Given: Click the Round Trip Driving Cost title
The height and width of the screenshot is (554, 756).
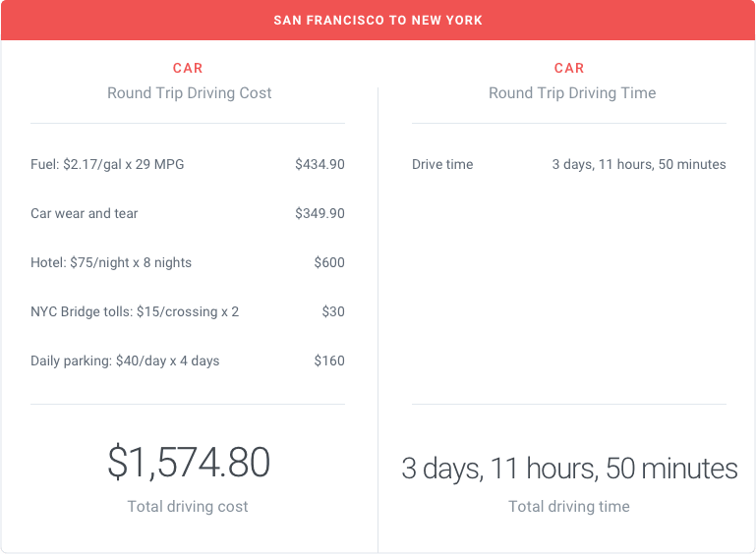Looking at the screenshot, I should tap(189, 92).
